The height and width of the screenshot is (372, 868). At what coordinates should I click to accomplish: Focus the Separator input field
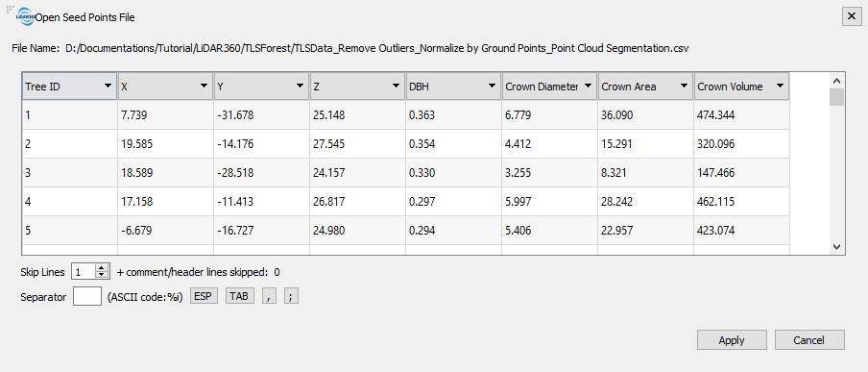click(x=87, y=296)
